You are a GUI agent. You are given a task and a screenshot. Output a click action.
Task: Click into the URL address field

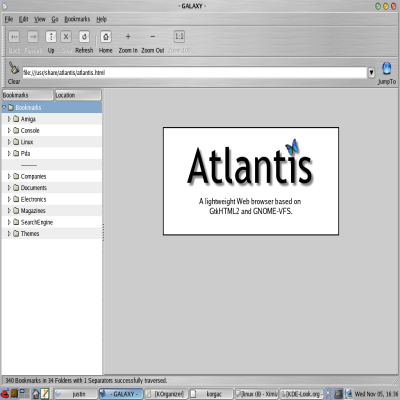click(195, 72)
